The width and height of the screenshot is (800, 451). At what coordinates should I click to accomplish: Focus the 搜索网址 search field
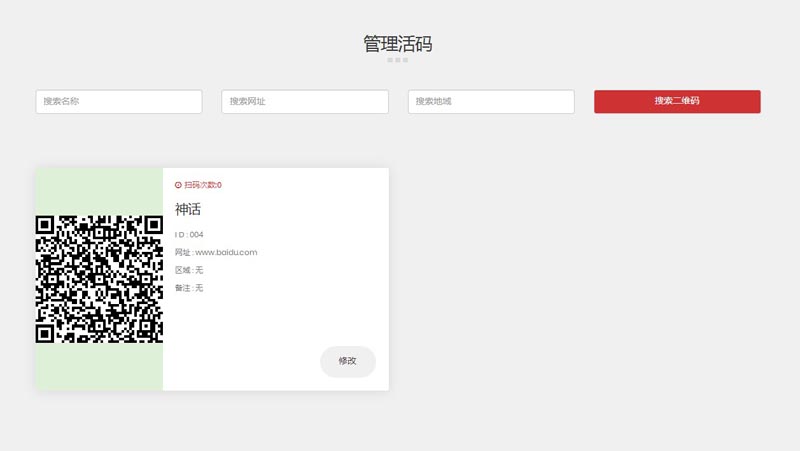(305, 102)
